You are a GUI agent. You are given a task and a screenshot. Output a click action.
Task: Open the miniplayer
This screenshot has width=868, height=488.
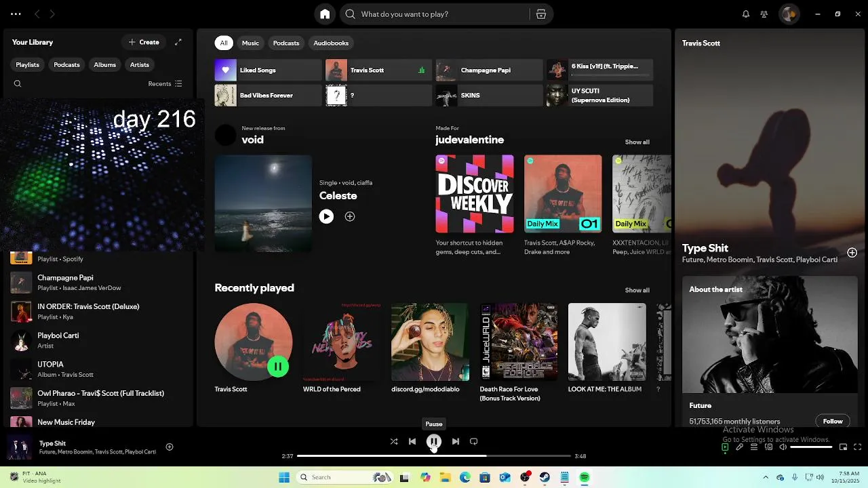tap(844, 447)
